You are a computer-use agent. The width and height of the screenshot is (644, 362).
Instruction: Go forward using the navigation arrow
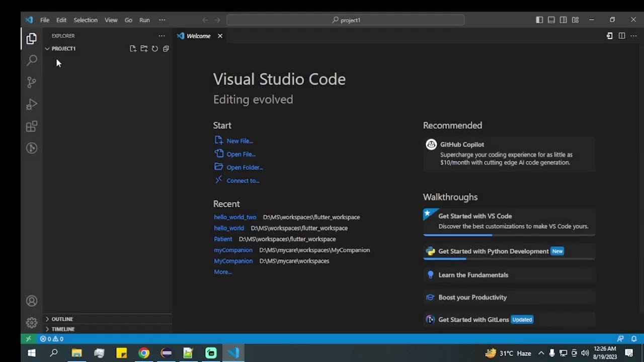[x=217, y=20]
